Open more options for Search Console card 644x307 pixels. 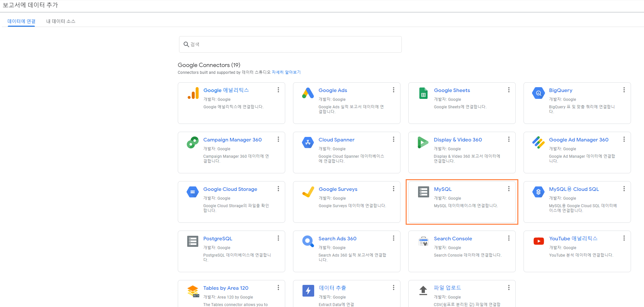click(x=509, y=238)
